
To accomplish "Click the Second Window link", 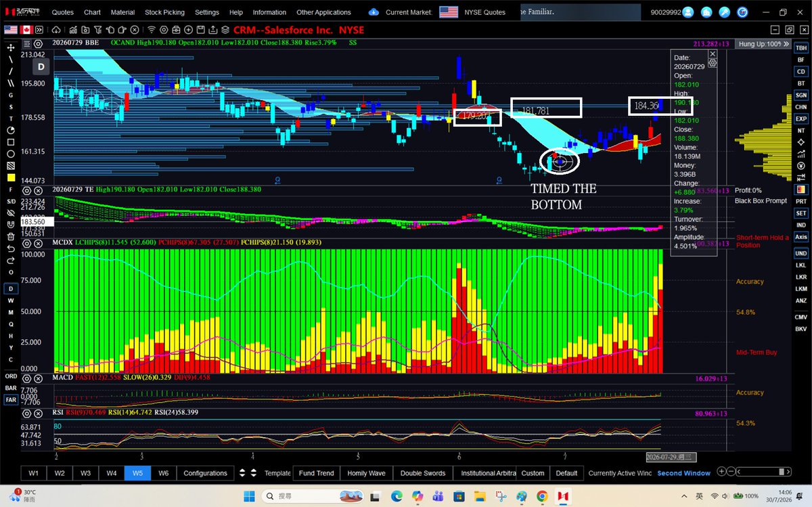I will [683, 473].
